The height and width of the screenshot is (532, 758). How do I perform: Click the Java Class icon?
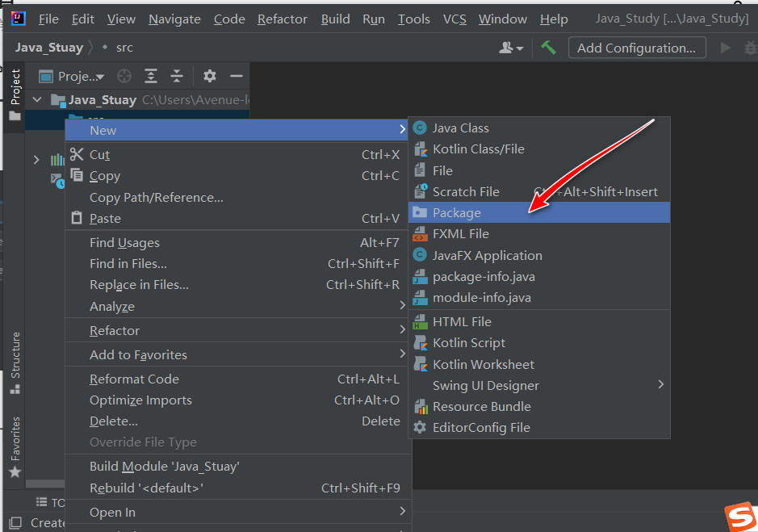point(420,128)
